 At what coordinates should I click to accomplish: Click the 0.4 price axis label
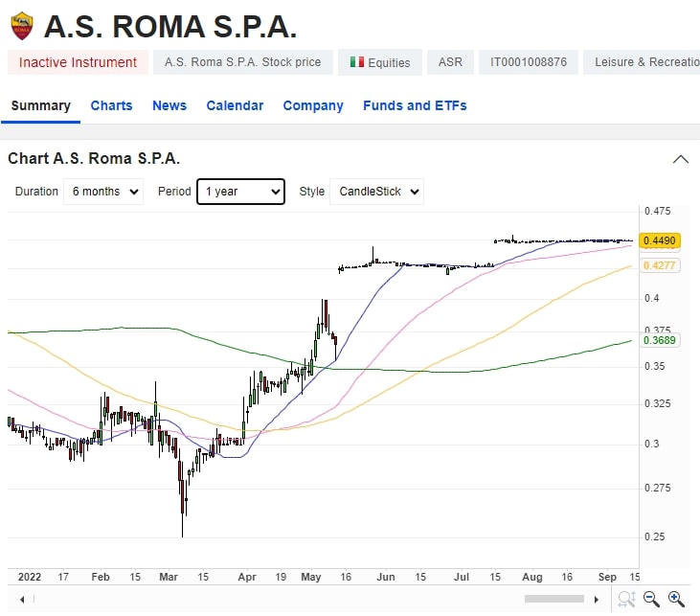[x=651, y=298]
